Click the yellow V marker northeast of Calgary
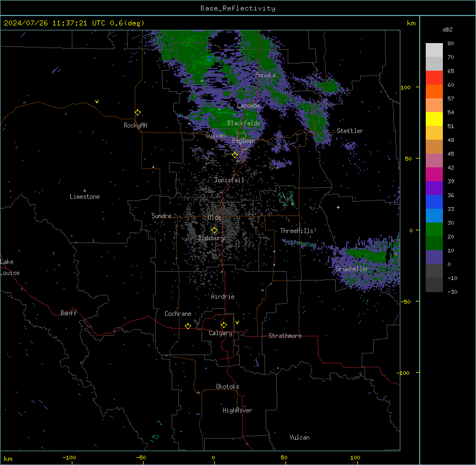Image resolution: width=476 pixels, height=465 pixels. (237, 323)
